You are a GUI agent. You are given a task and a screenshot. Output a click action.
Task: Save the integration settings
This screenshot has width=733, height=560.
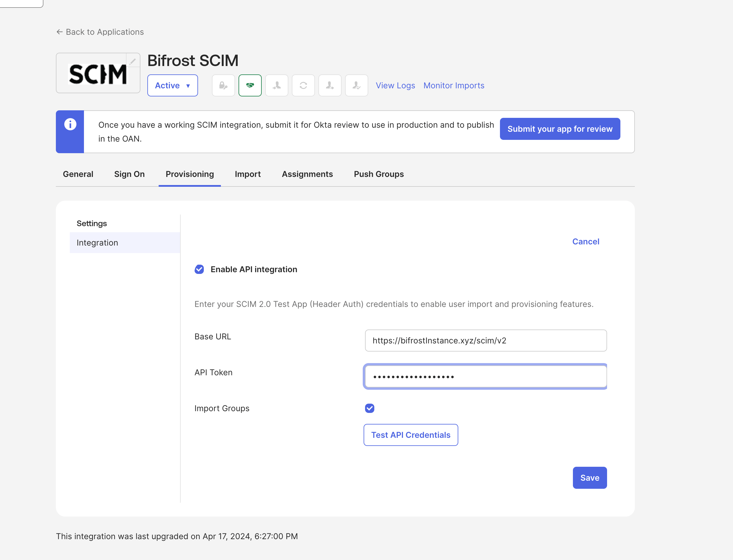590,478
